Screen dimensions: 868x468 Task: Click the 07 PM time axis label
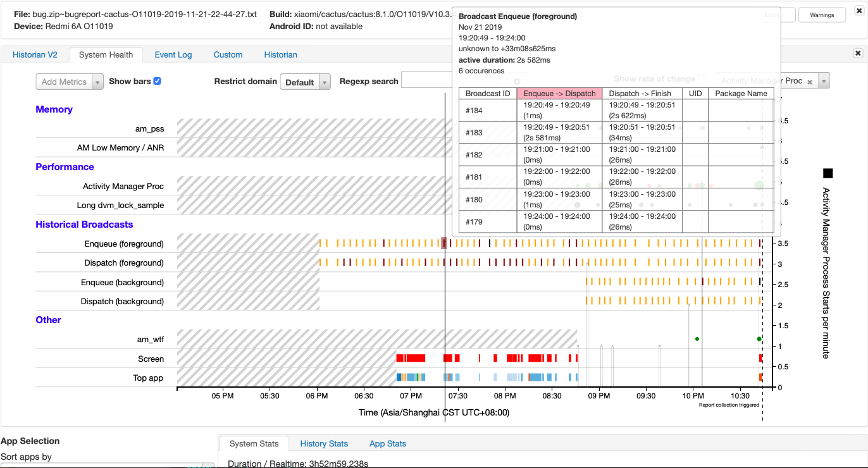[x=411, y=396]
